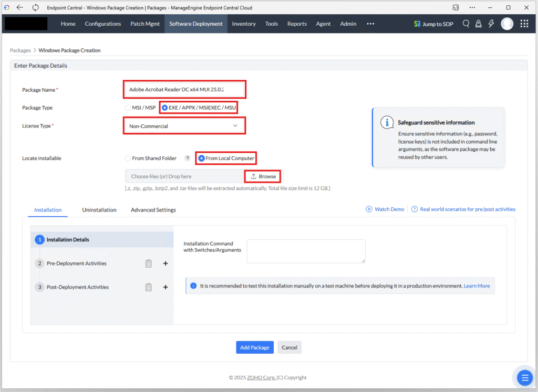Click the search magnifier icon in header
Viewport: 538px width, 392px height.
pos(466,24)
